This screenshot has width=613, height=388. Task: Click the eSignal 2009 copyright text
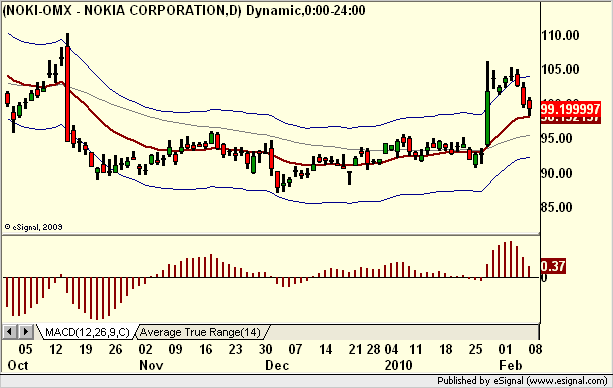[x=34, y=227]
